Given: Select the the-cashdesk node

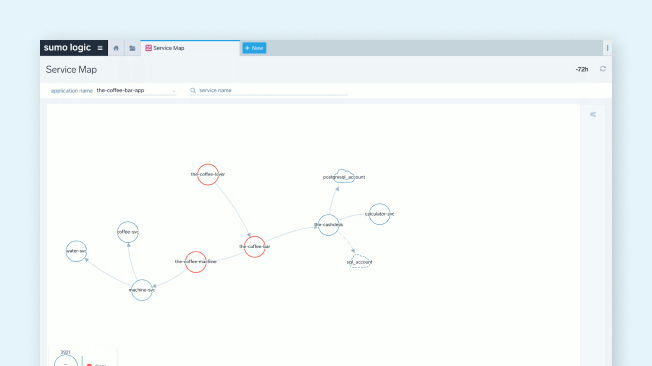Looking at the screenshot, I should point(328,225).
